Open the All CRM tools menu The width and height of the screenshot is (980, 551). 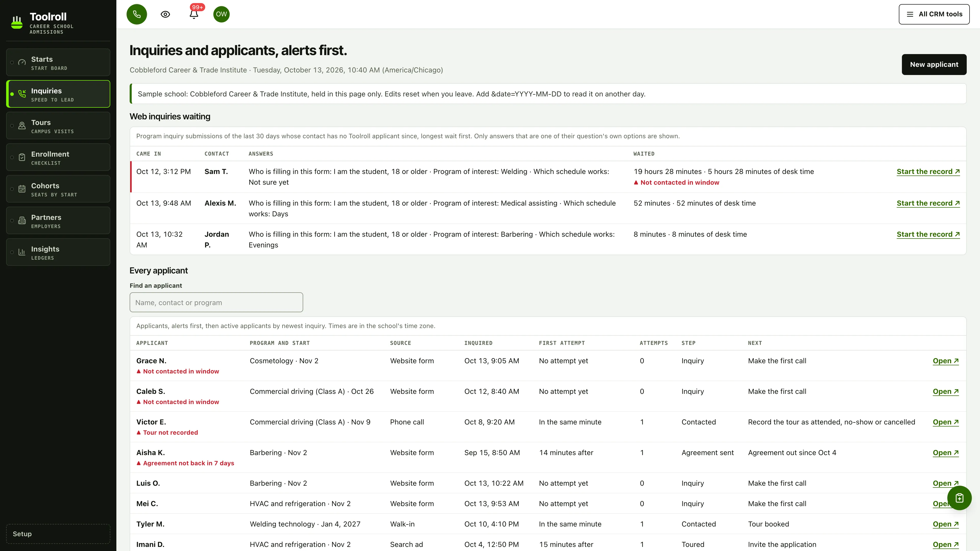934,15
